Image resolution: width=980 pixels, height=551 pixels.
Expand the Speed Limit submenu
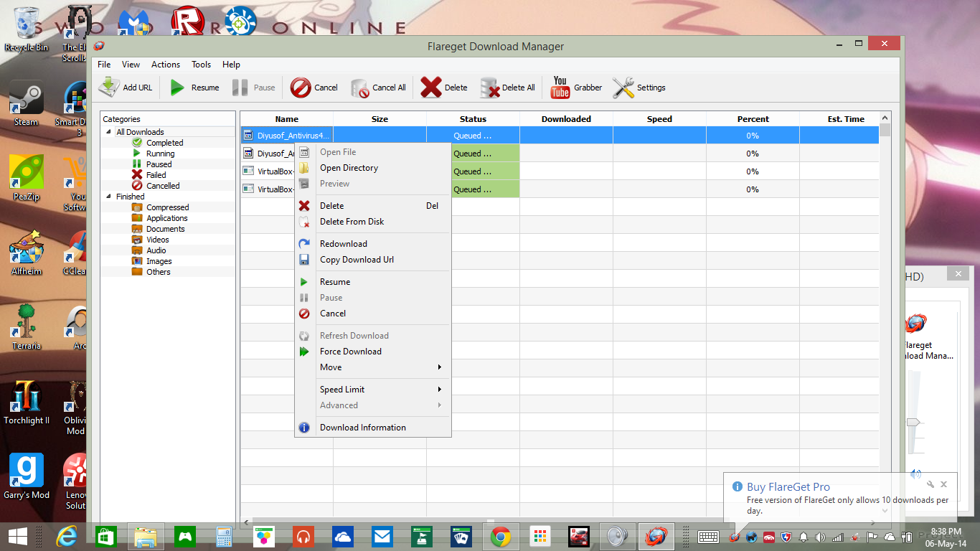(373, 390)
